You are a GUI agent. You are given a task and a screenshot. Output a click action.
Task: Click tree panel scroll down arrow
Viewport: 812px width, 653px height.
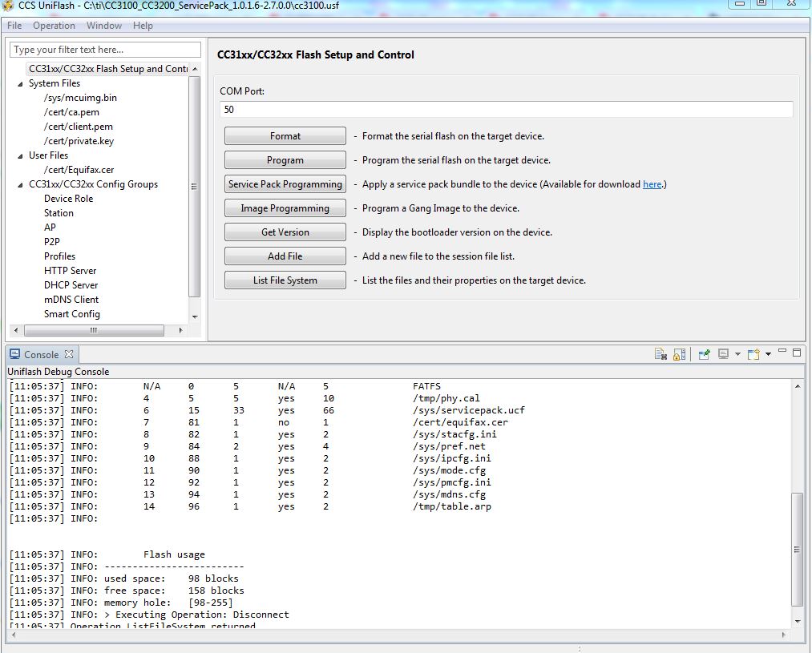[195, 316]
